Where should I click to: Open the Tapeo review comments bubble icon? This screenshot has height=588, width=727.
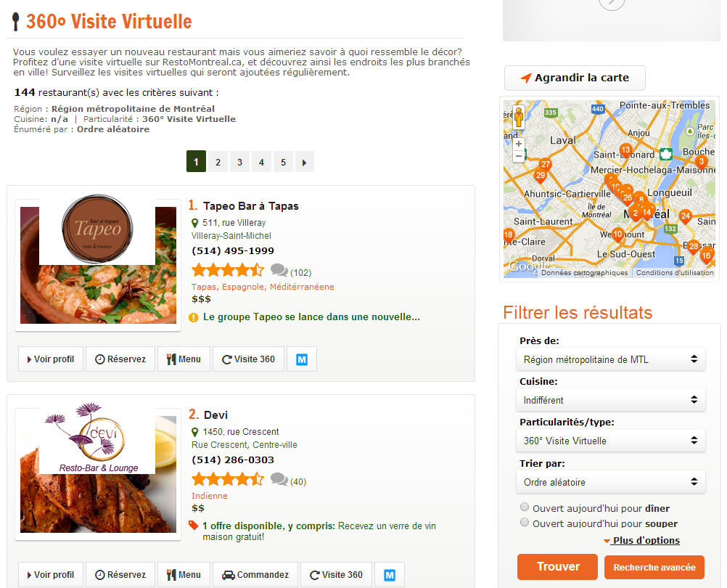(x=279, y=270)
